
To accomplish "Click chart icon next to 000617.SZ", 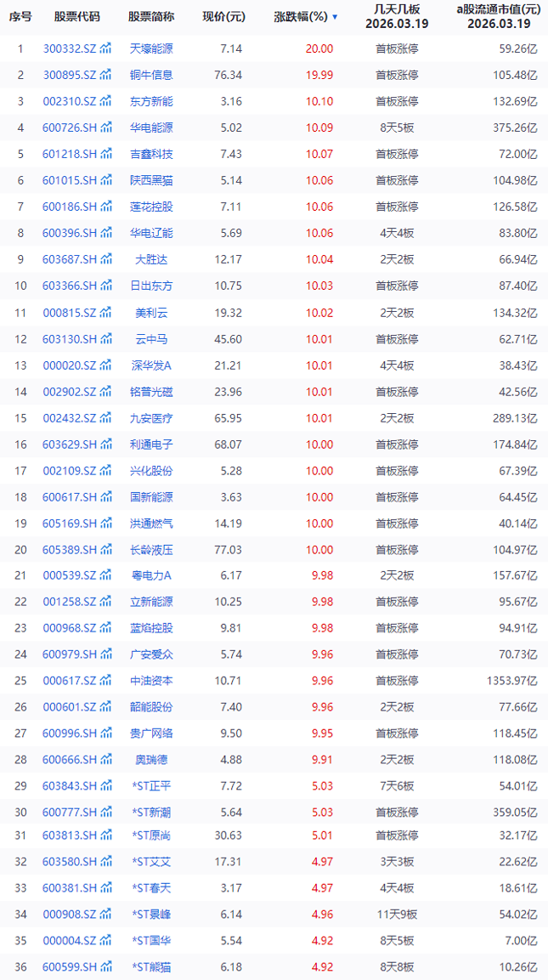I will click(x=105, y=681).
